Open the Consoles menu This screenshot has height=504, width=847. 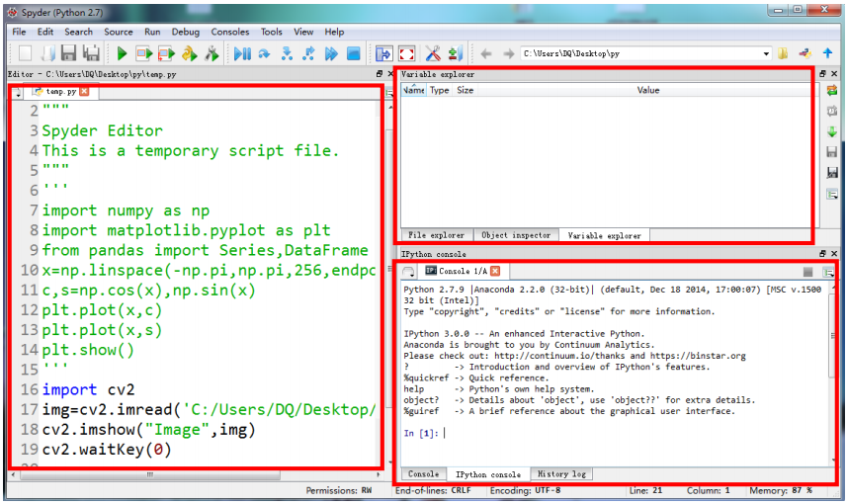coord(230,32)
